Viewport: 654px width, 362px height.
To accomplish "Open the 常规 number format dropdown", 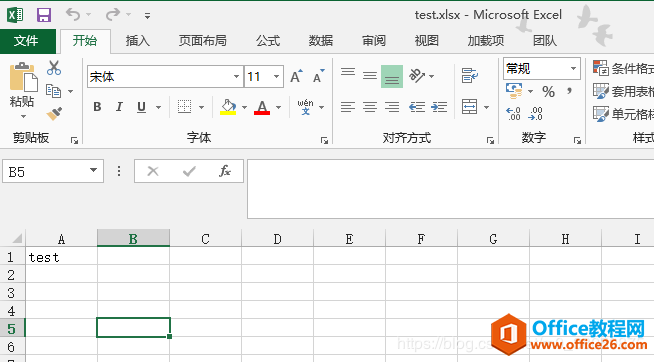I will [574, 69].
